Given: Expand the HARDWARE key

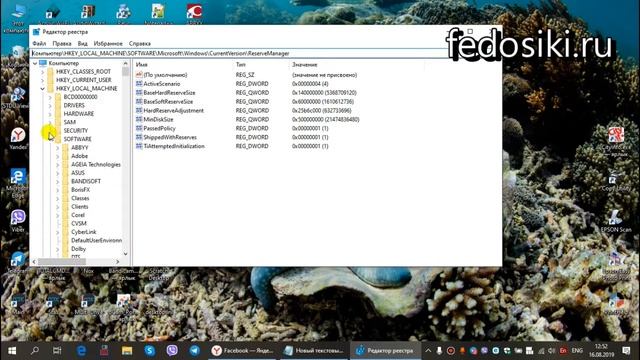Looking at the screenshot, I should point(50,114).
